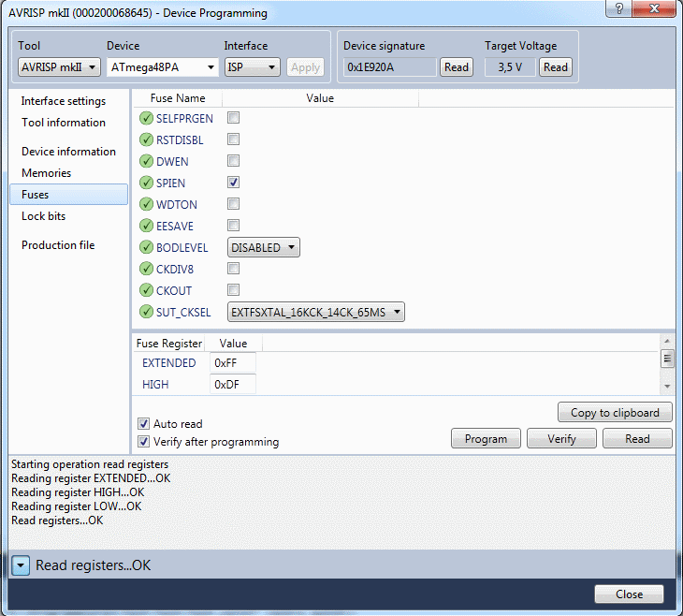683x616 pixels.
Task: Read the device signature
Action: pos(456,67)
